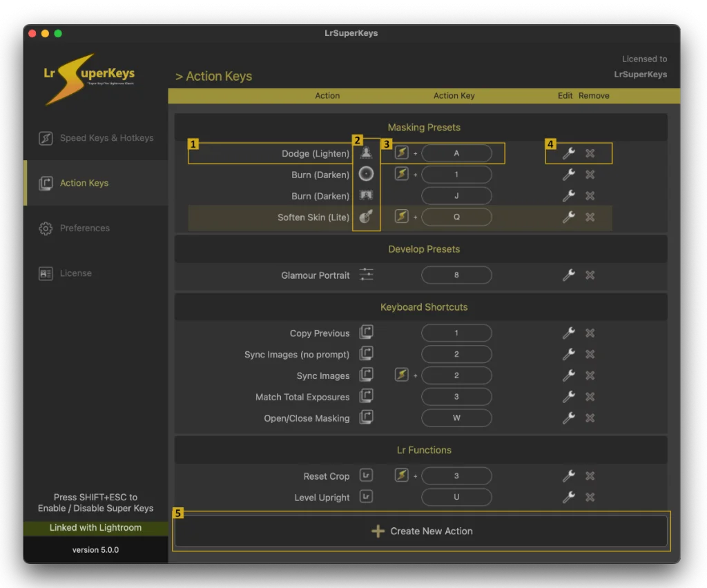Image resolution: width=707 pixels, height=588 pixels.
Task: Remove the Soften Skin (Lite) action
Action: [590, 217]
